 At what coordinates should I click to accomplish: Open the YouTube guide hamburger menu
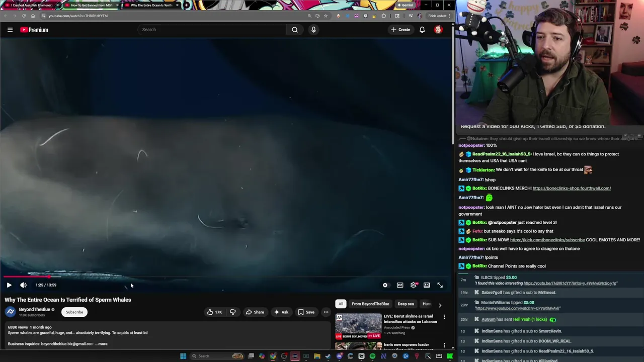(10, 30)
